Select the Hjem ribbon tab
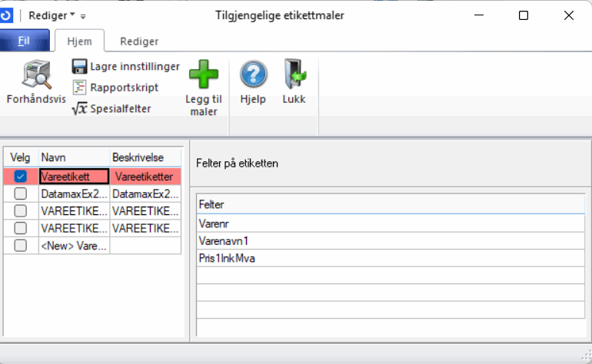Viewport: 592px width, 364px height. click(x=79, y=41)
